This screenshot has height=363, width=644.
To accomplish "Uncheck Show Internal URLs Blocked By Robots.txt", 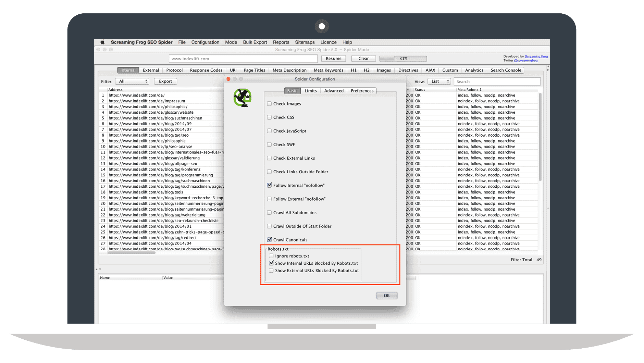I will [x=271, y=263].
